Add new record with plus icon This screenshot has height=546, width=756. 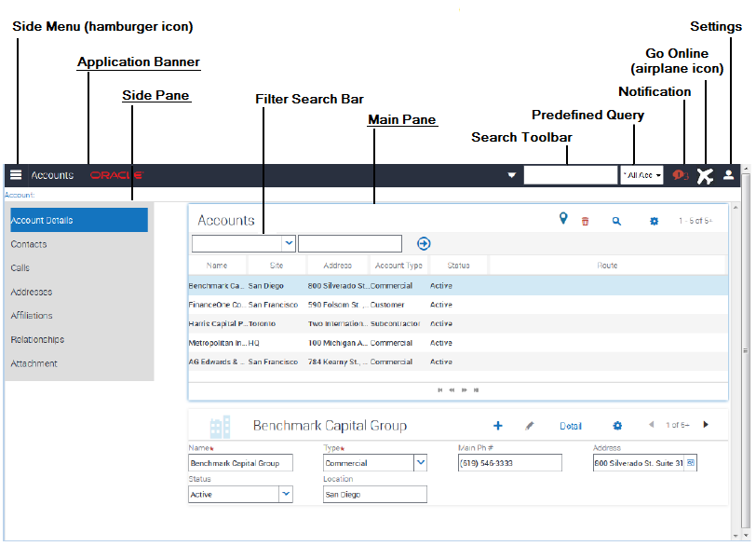(497, 426)
